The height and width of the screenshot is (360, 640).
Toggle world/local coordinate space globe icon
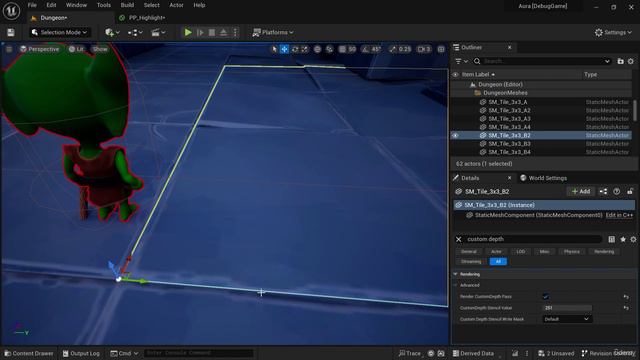pyautogui.click(x=317, y=49)
